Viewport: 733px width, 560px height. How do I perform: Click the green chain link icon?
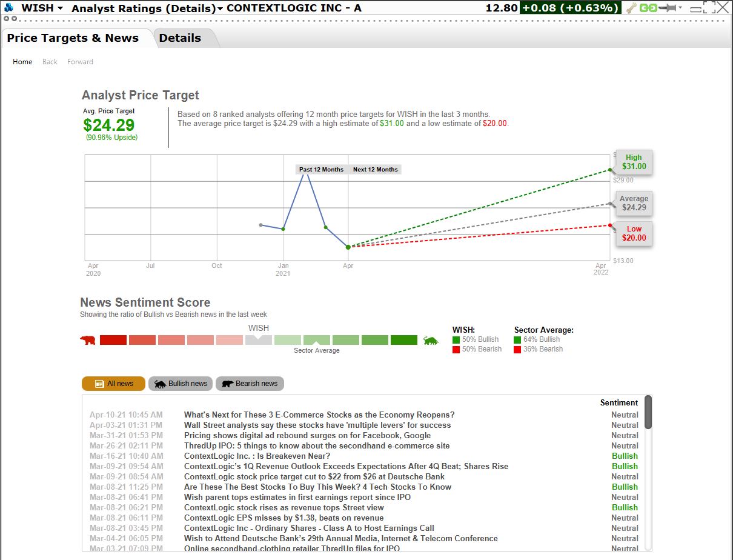click(648, 8)
